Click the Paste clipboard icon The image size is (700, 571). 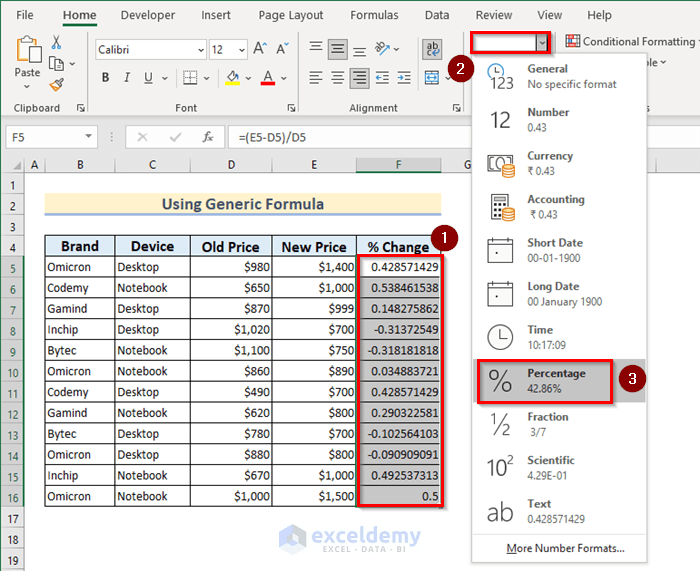[x=29, y=50]
